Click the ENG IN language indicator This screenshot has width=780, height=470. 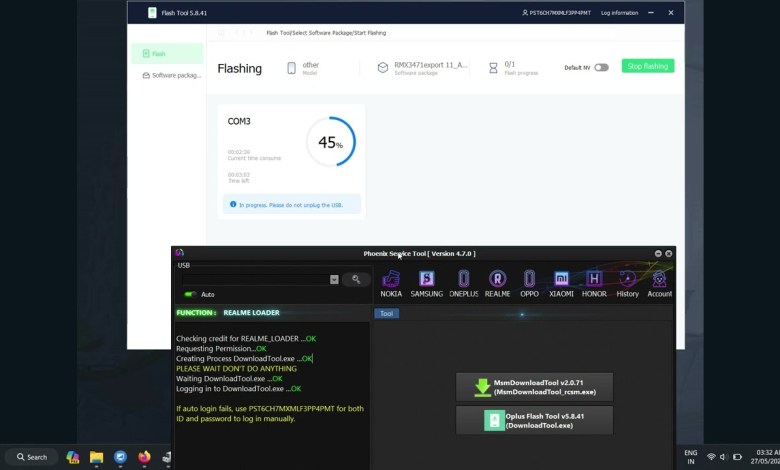pos(690,457)
